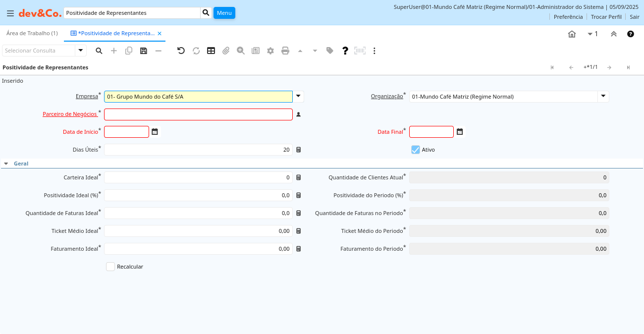The width and height of the screenshot is (644, 334).
Task: Collapse the Geral section
Action: pyautogui.click(x=6, y=164)
